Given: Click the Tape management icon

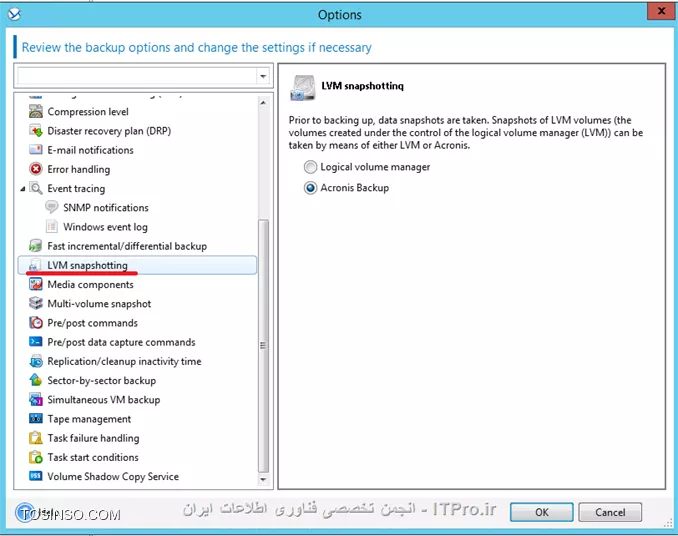Looking at the screenshot, I should tap(35, 419).
